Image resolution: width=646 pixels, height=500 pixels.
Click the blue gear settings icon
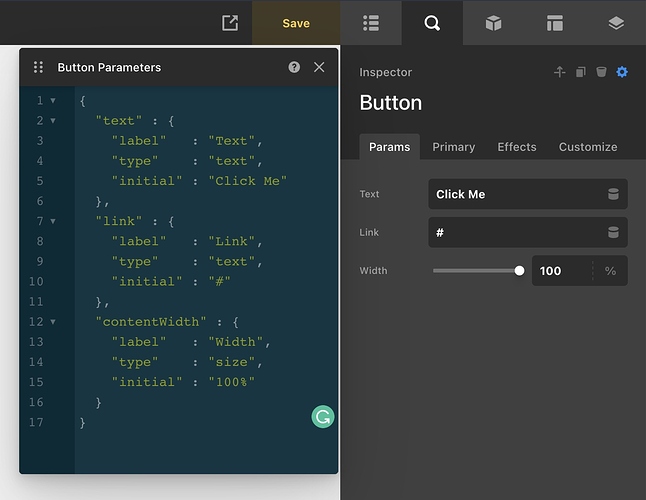(622, 72)
